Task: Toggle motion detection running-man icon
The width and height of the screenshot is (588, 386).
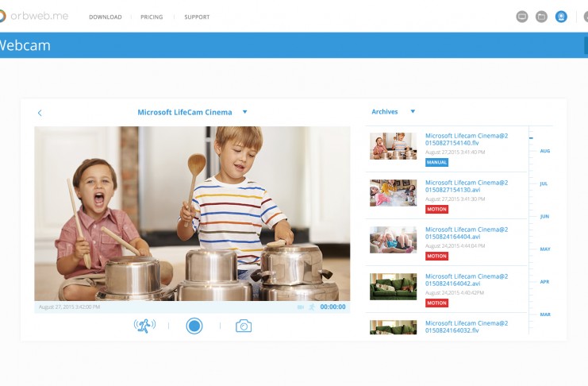Action: pos(144,326)
